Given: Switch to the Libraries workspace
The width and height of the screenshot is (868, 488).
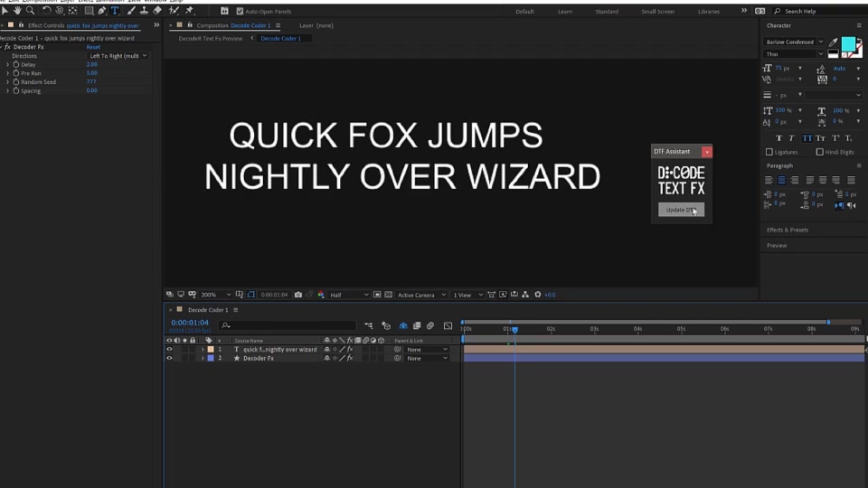Looking at the screenshot, I should tap(709, 12).
